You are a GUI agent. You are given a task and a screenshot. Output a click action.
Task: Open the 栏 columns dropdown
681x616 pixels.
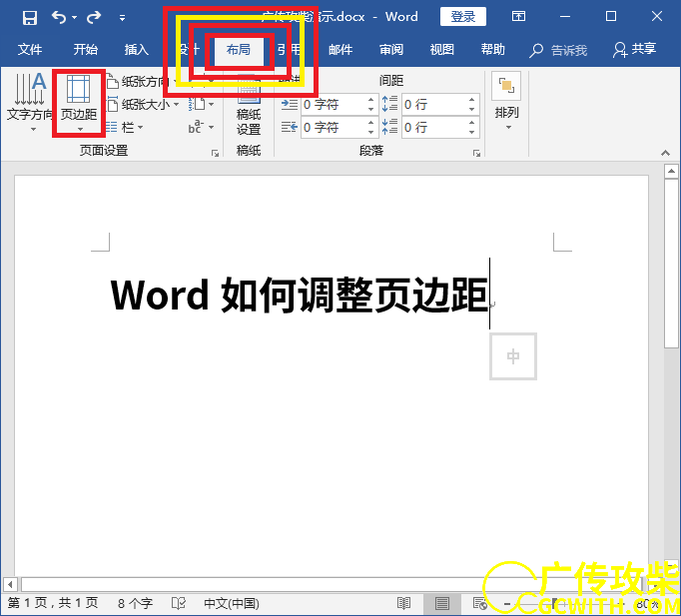point(124,127)
